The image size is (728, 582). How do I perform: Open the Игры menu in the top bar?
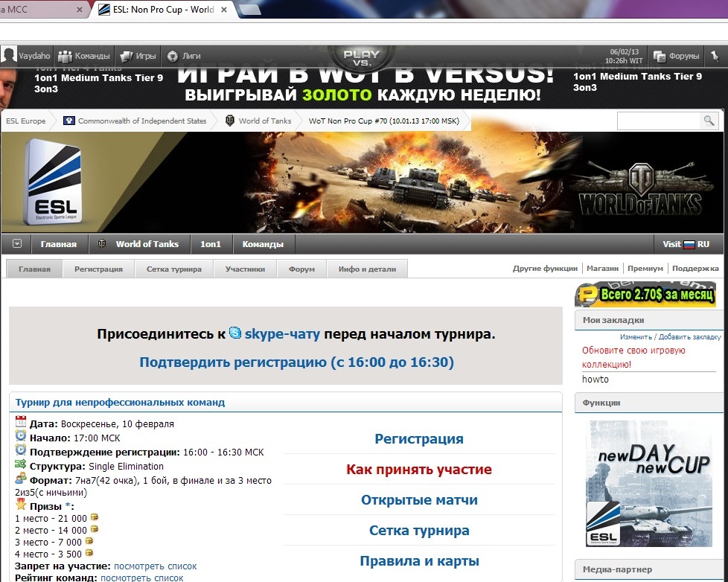[138, 56]
